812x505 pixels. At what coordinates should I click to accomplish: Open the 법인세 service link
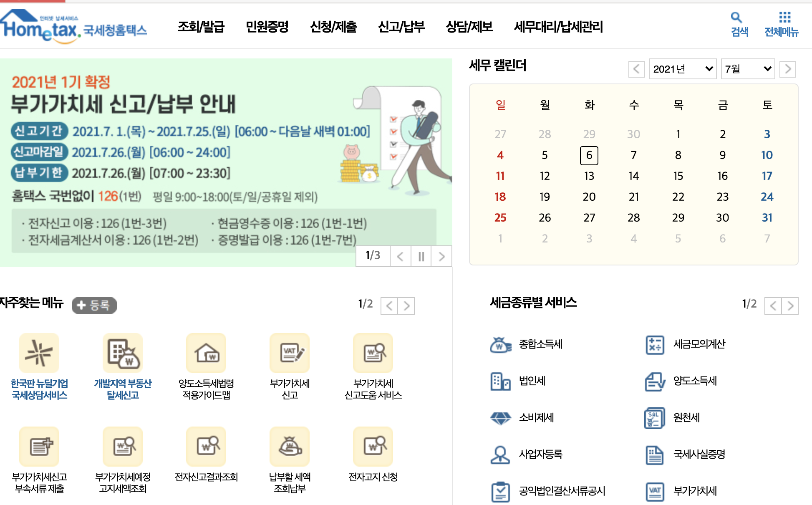point(532,381)
